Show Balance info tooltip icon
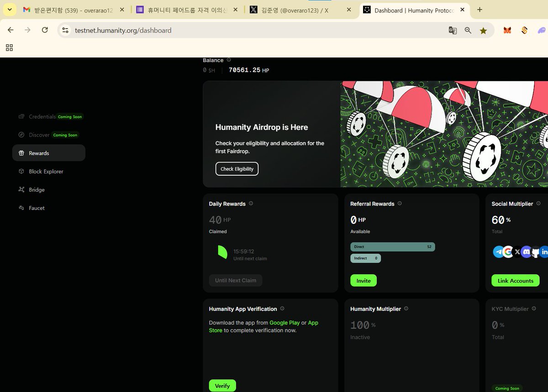Image resolution: width=548 pixels, height=392 pixels. (x=229, y=60)
